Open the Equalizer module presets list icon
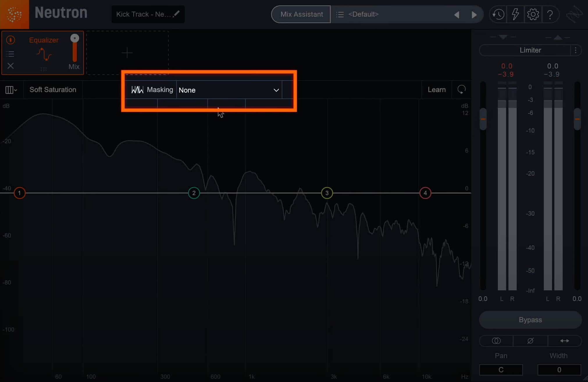The image size is (588, 382). 10,54
